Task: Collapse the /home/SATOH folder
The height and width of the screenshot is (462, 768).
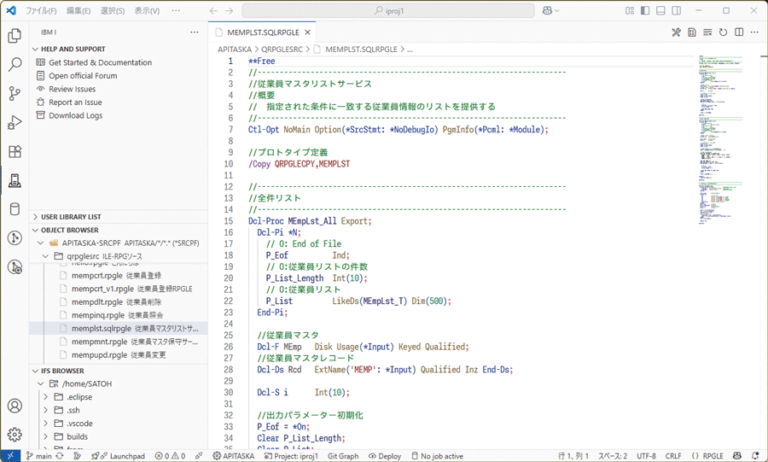Action: click(x=41, y=384)
